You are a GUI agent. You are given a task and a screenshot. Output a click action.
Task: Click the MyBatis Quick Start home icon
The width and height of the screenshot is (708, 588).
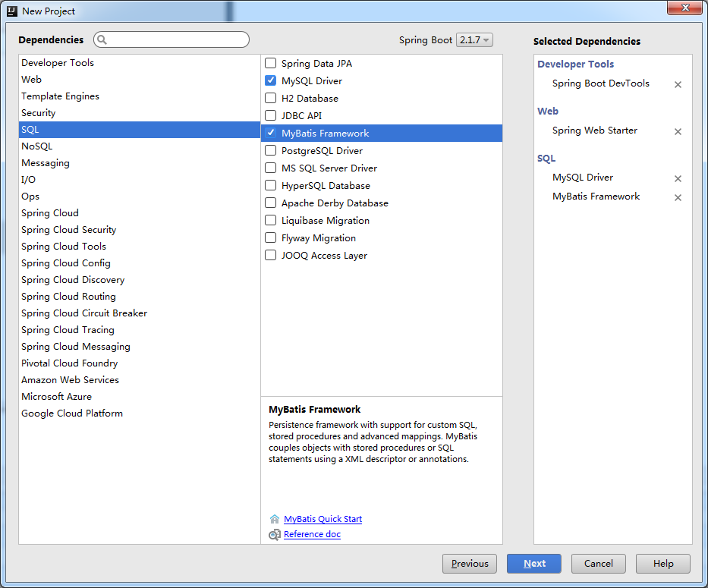pos(275,520)
